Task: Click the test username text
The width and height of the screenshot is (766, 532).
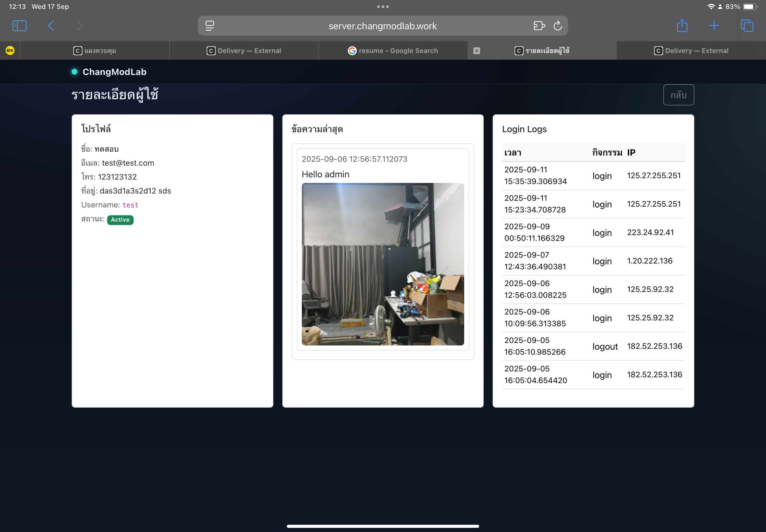Action: tap(130, 205)
